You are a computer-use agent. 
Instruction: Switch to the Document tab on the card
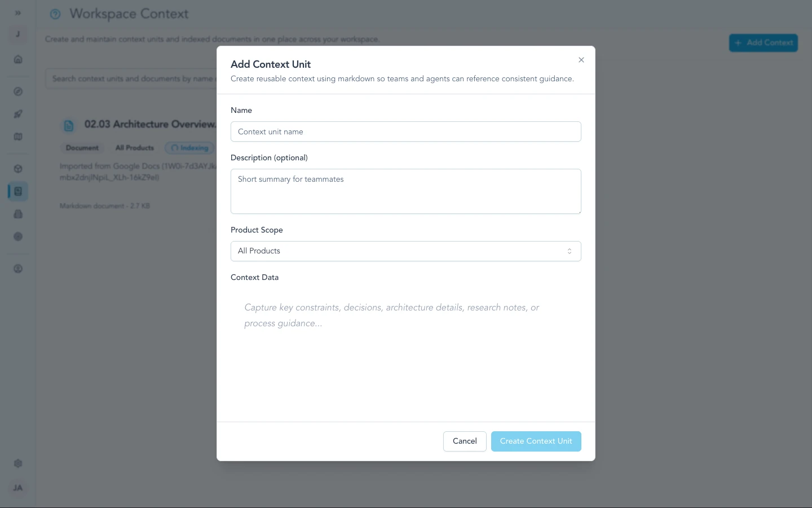(x=82, y=148)
